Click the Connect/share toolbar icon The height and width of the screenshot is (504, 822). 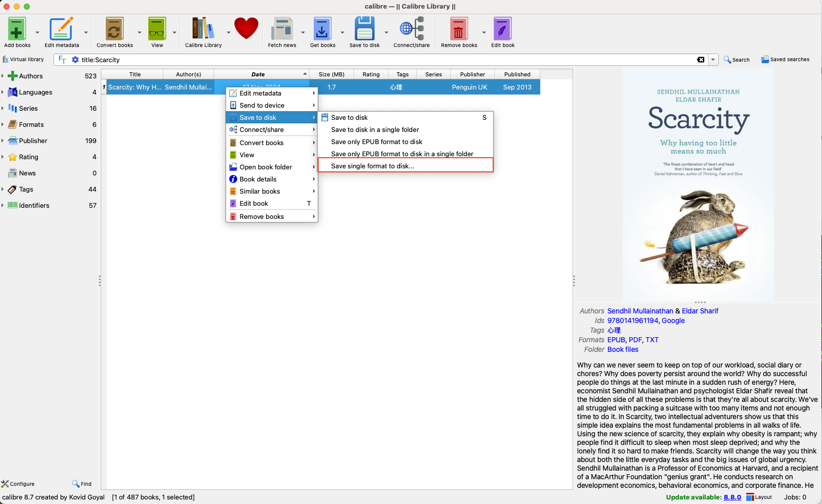click(412, 29)
